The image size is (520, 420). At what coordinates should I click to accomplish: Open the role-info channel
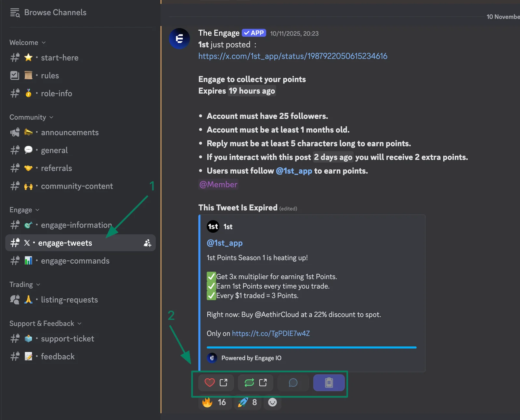(81, 94)
